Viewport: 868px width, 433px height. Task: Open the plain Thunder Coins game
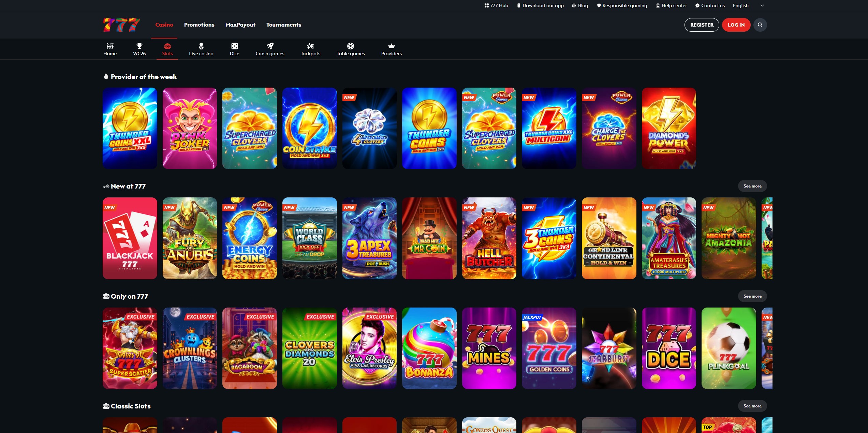(x=429, y=128)
